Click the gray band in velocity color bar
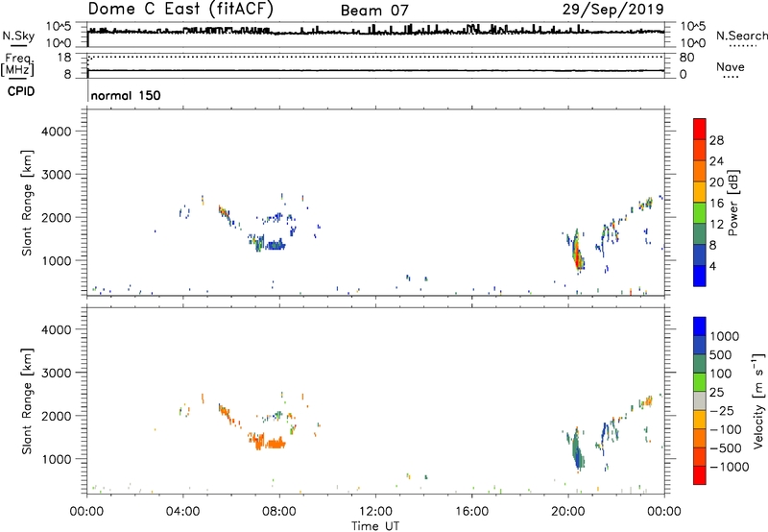768x532 pixels. [700, 401]
